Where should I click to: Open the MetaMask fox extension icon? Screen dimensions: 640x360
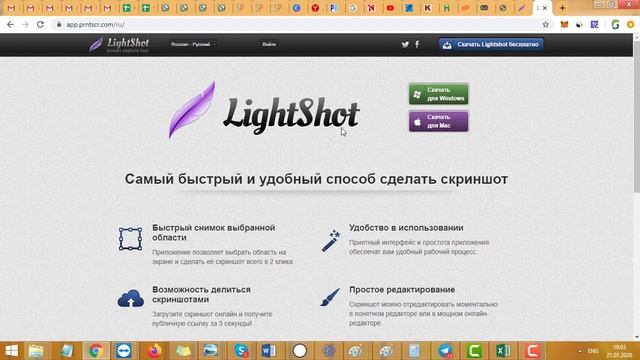(564, 24)
